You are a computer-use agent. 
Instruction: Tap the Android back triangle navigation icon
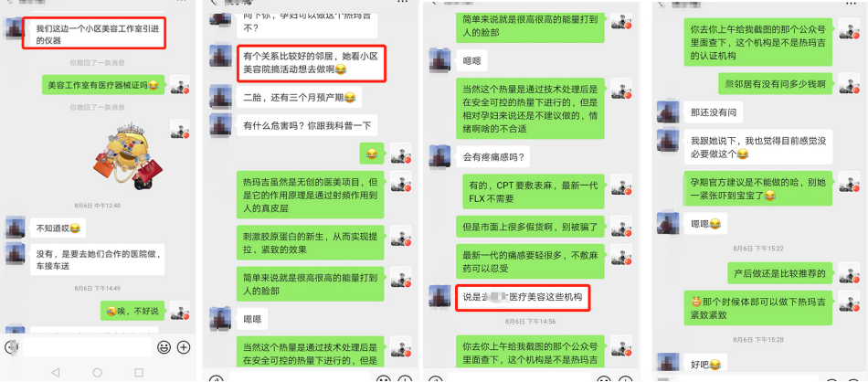[55, 372]
